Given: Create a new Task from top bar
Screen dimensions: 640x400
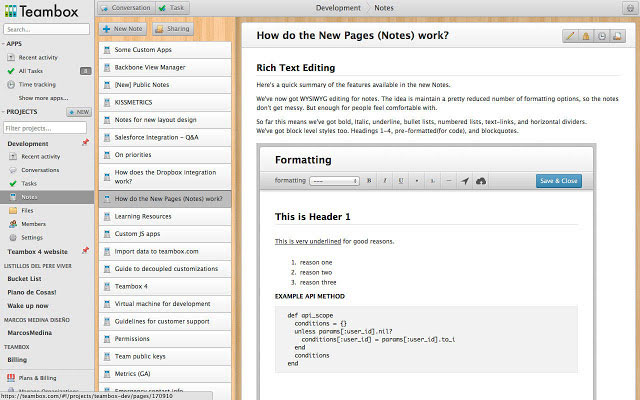Looking at the screenshot, I should click(172, 8).
